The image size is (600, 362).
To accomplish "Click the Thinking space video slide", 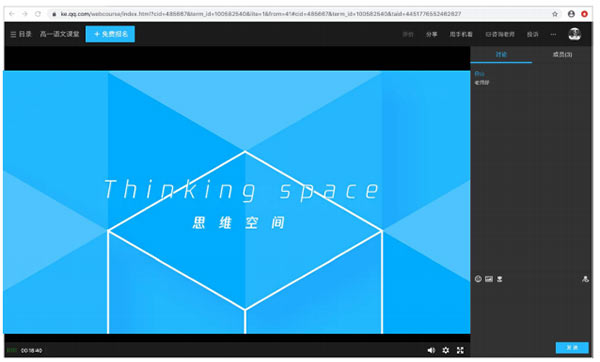I will (x=237, y=202).
